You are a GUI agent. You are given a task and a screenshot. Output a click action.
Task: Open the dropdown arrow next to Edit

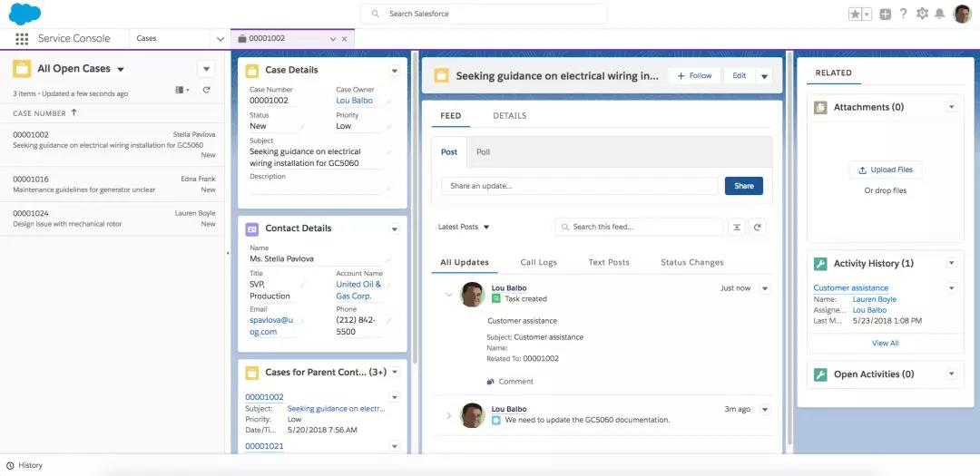click(764, 76)
